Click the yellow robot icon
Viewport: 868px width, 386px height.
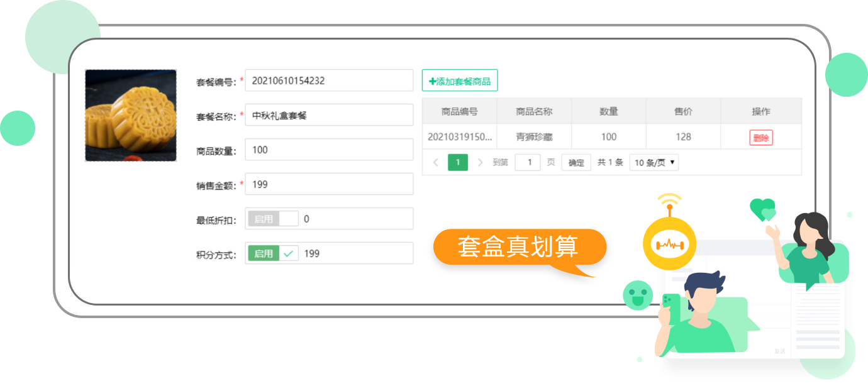(669, 243)
